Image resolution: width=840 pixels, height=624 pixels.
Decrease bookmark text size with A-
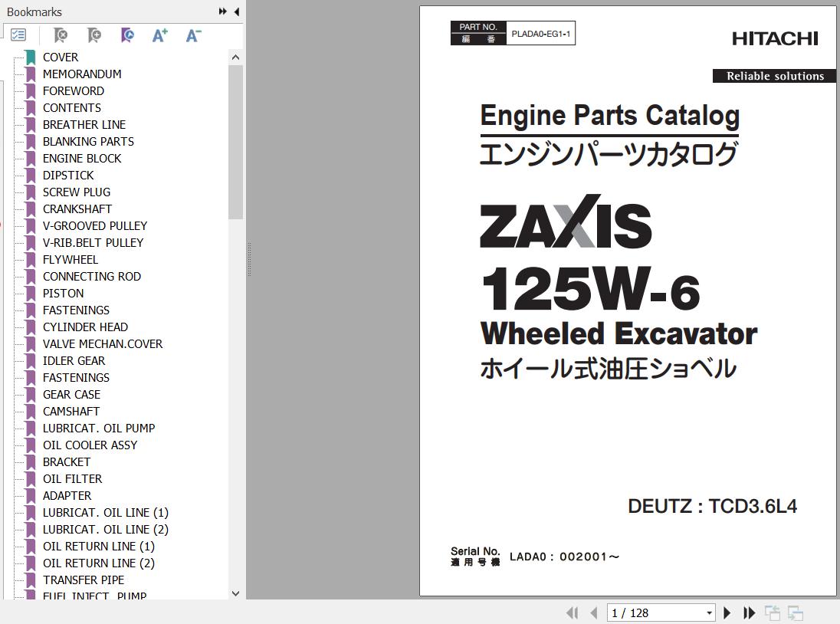[x=193, y=35]
